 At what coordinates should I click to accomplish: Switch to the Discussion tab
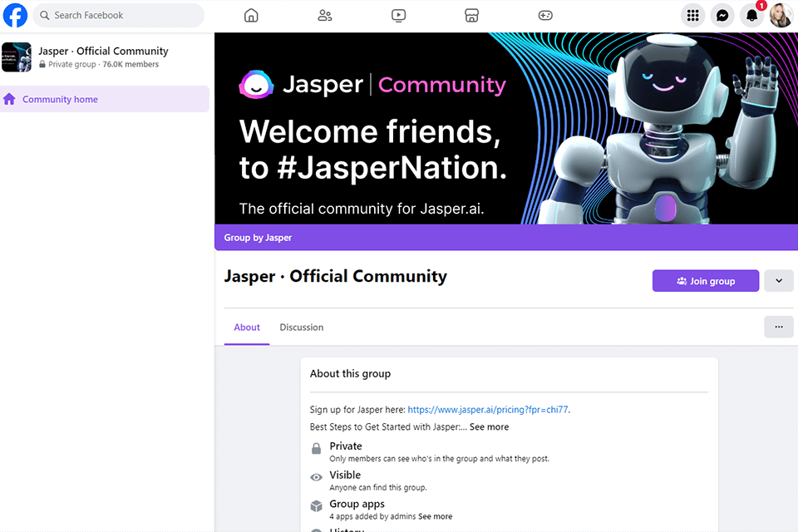point(301,328)
